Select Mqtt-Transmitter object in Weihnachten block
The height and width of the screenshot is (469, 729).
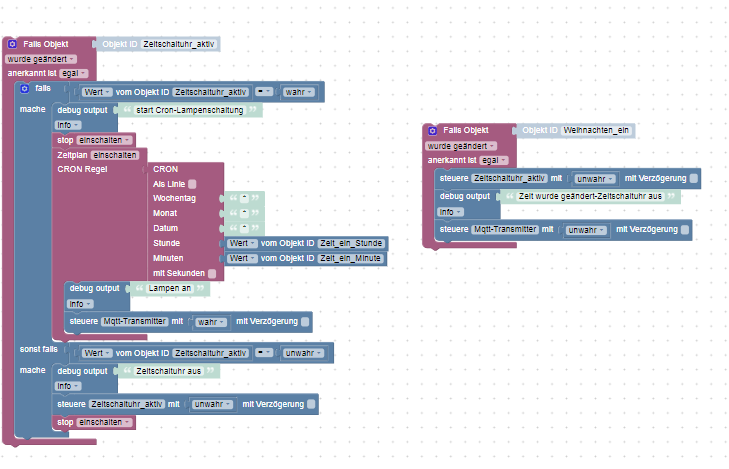click(504, 230)
